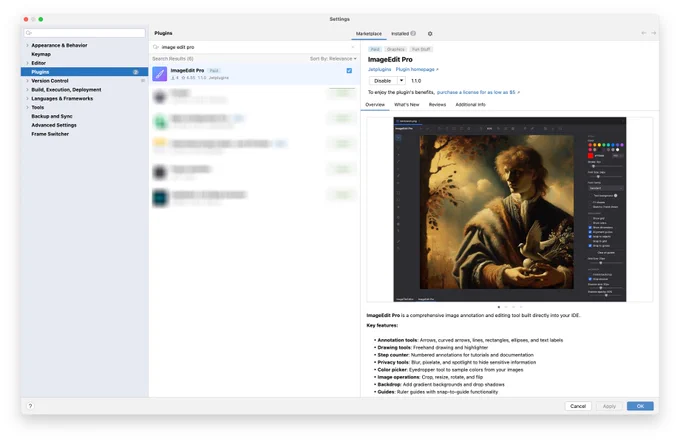Click the Paid tag
Viewport: 680px width, 442px height.
(375, 49)
